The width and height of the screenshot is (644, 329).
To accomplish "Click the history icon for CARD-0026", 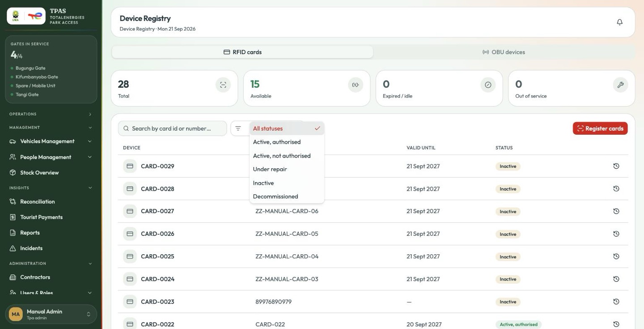I will click(x=616, y=234).
